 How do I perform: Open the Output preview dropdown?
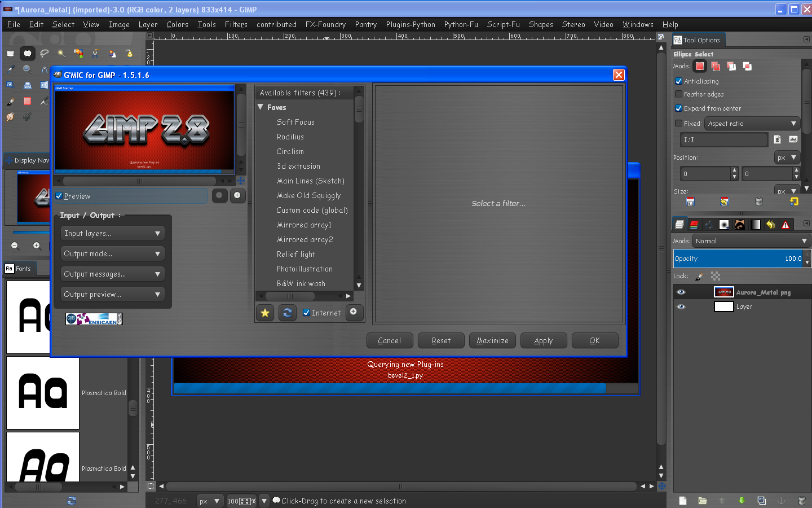click(113, 294)
